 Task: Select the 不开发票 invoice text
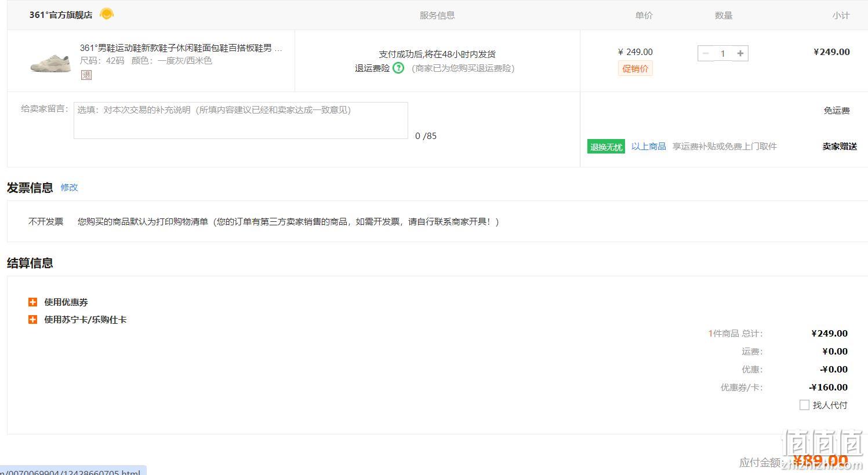46,221
